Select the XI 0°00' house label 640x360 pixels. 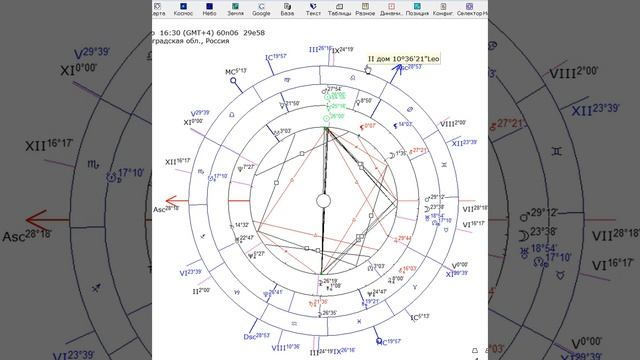[193, 122]
